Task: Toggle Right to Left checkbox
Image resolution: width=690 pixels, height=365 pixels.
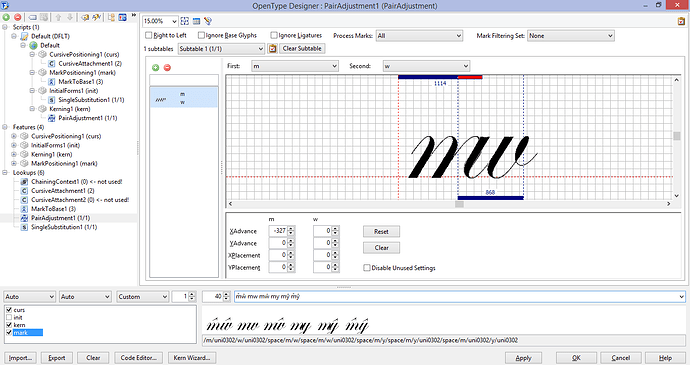Action: click(x=148, y=35)
